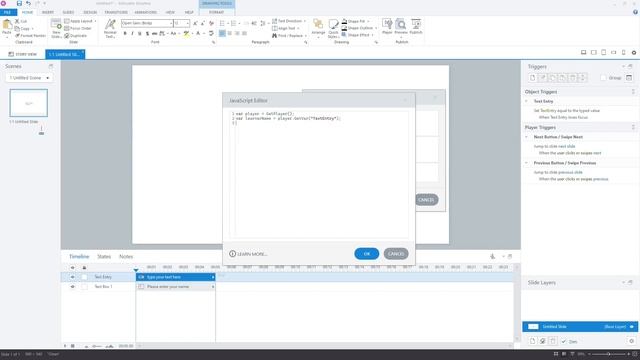Open the States tab next to Timeline
Image resolution: width=640 pixels, height=360 pixels.
click(x=104, y=256)
